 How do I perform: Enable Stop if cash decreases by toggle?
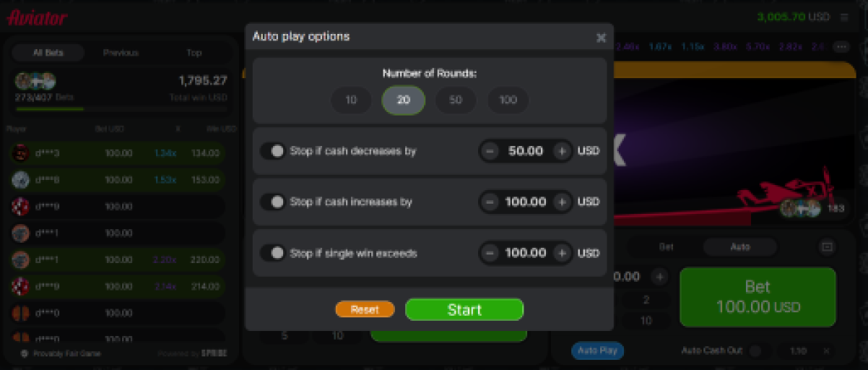(x=273, y=151)
